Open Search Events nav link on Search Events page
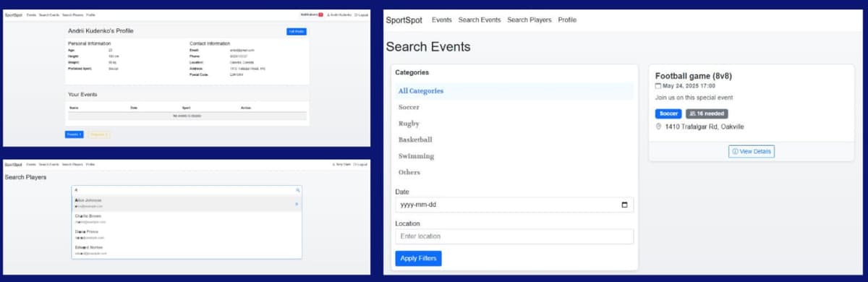The width and height of the screenshot is (868, 282). point(480,20)
